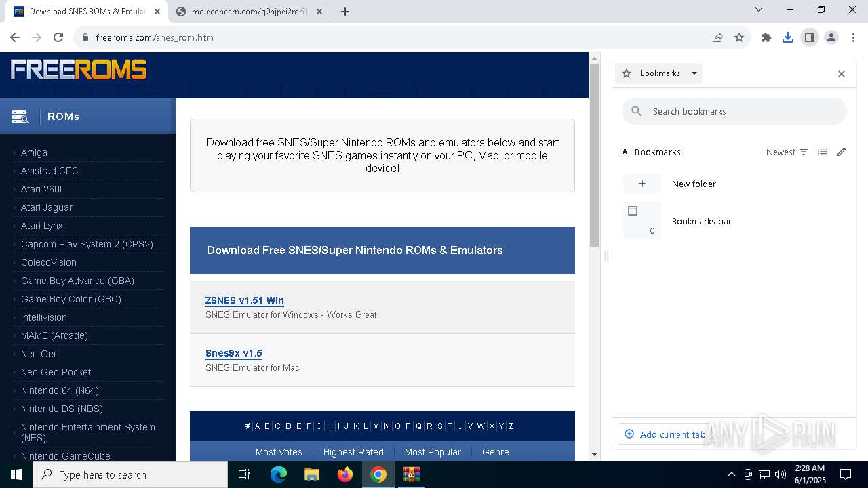Select letter Z in the alphabet index
The height and width of the screenshot is (488, 868).
pyautogui.click(x=511, y=426)
